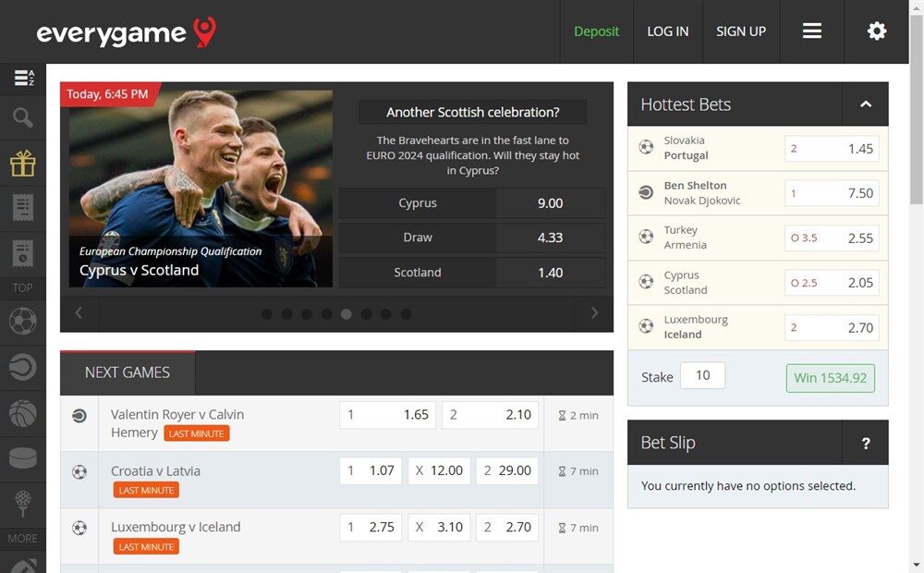Viewport: 924px width, 573px height.
Task: Pick Valentin Royer to win at 1.65
Action: (388, 415)
